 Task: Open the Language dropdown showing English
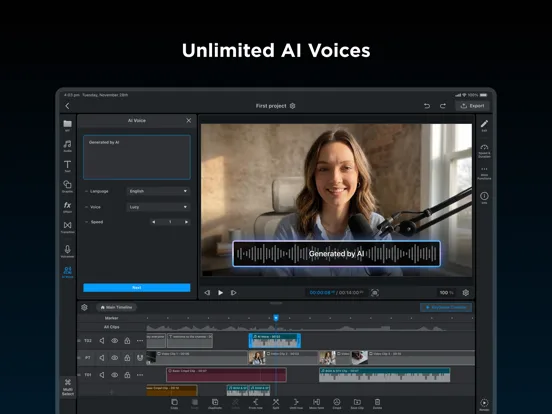(158, 191)
